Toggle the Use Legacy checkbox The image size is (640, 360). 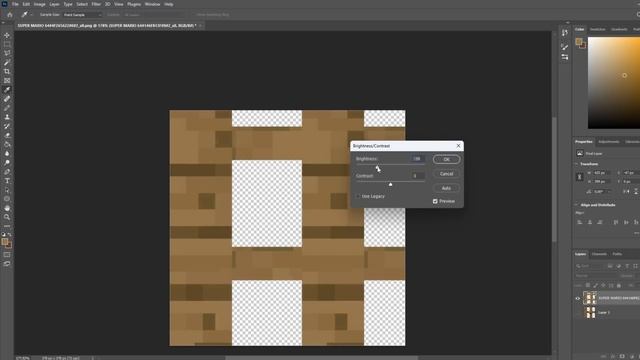click(x=358, y=196)
